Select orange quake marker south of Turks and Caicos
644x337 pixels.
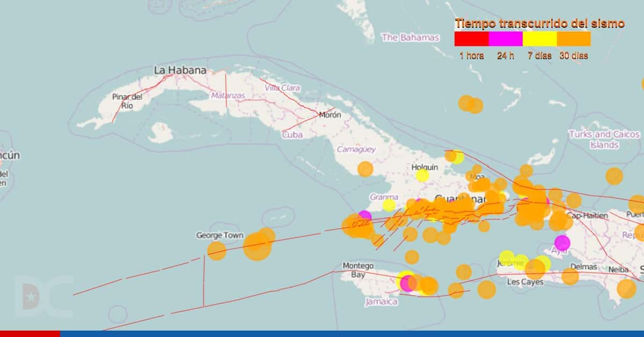tap(614, 176)
